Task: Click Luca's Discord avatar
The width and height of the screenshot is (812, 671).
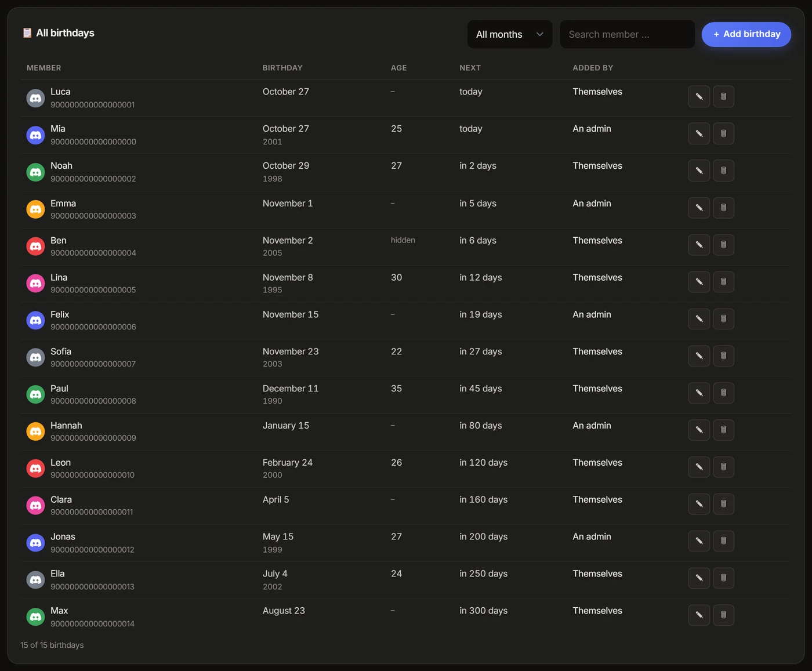Action: point(36,98)
